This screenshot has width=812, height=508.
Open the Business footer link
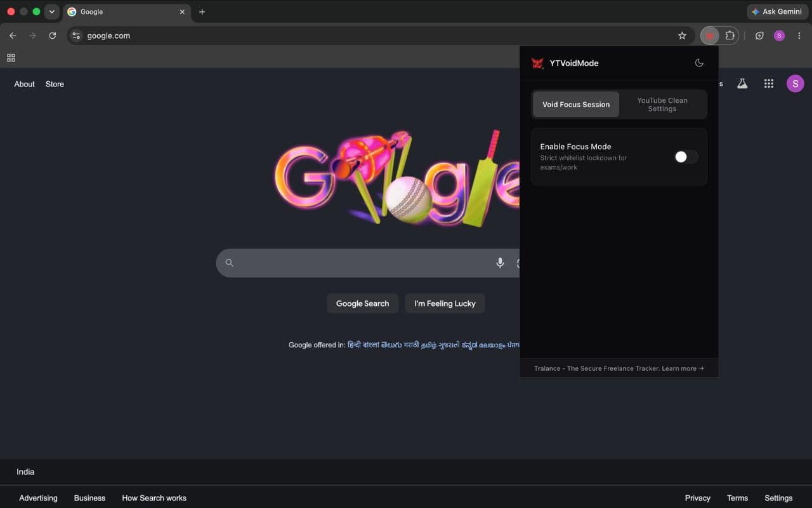point(89,498)
